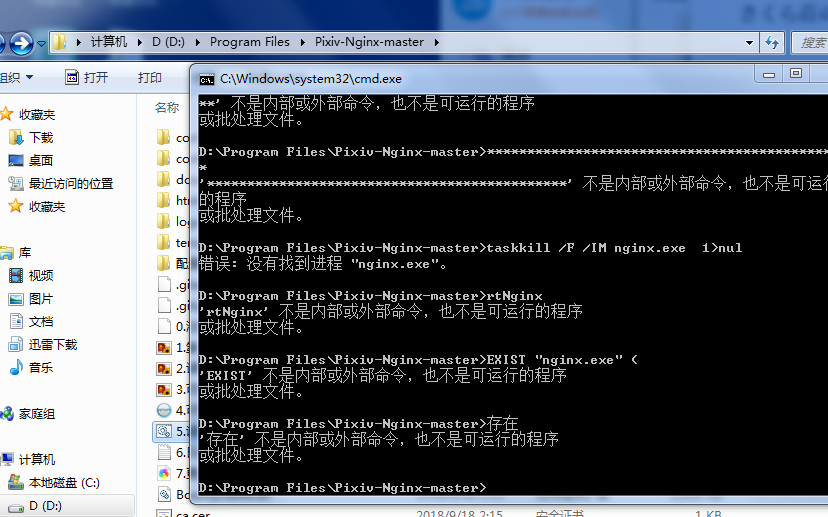Open the 收藏夹 item under favorites

coord(47,206)
